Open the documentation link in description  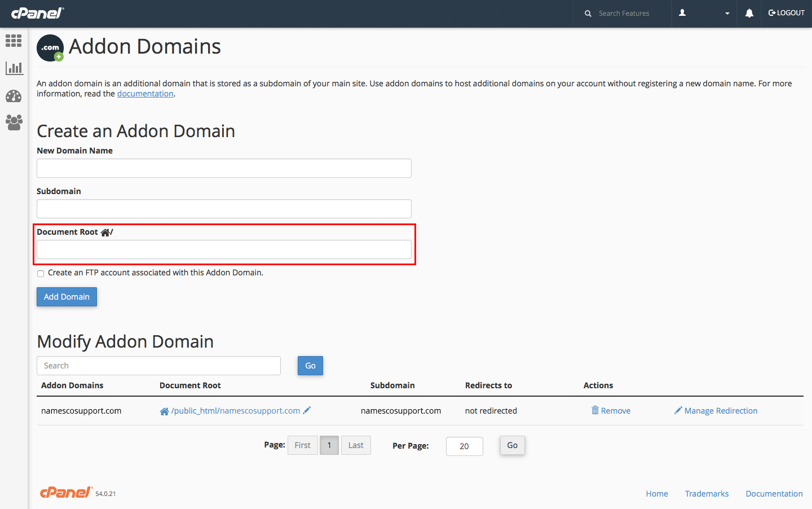[145, 94]
